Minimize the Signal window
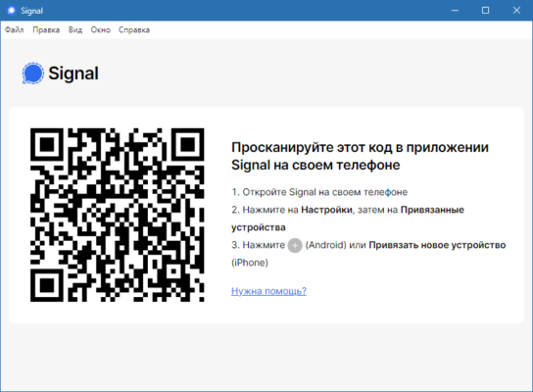This screenshot has width=533, height=392. 455,11
